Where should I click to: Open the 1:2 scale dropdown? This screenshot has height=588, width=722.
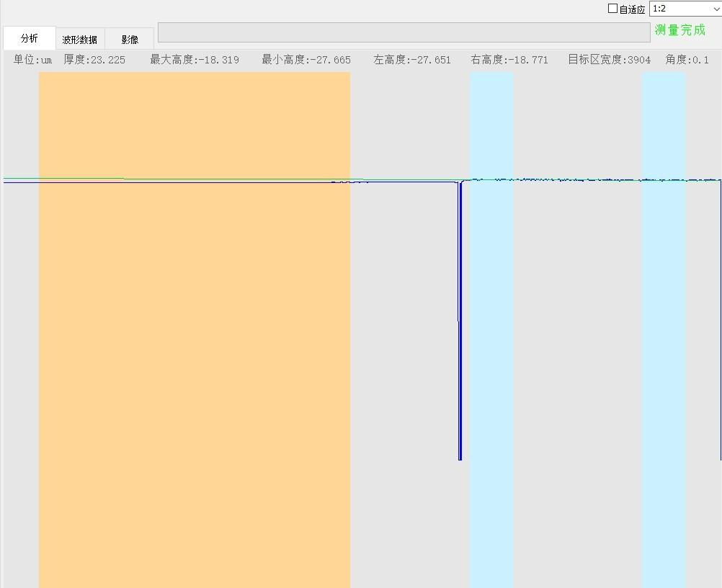685,9
